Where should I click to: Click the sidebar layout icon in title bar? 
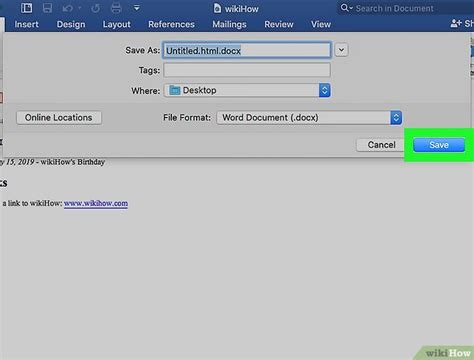26,8
